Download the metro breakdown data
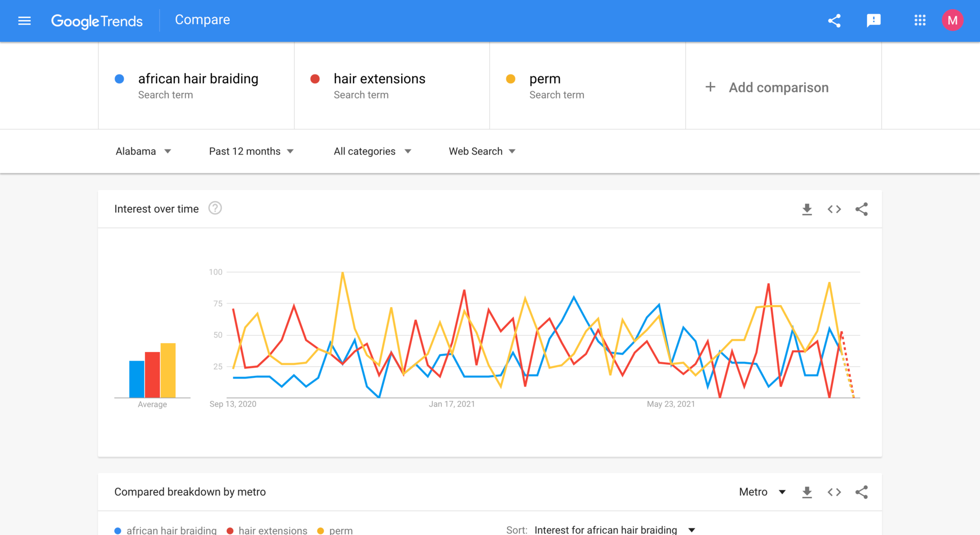Screen dimensions: 980x535 click(806, 492)
